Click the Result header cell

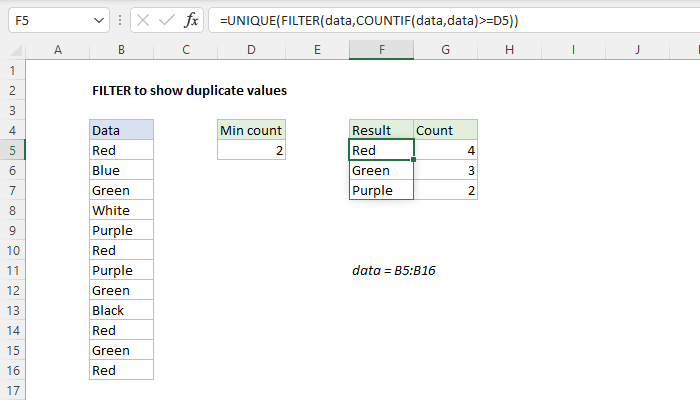point(381,130)
